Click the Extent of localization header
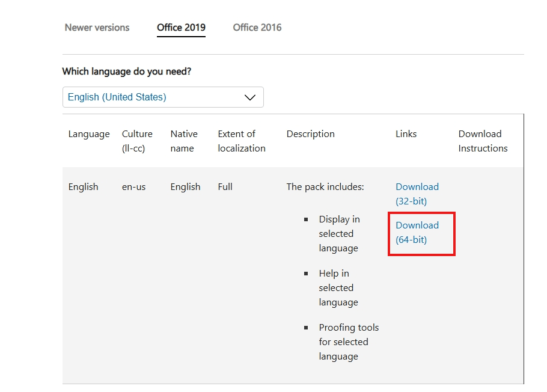The image size is (547, 392). [242, 141]
